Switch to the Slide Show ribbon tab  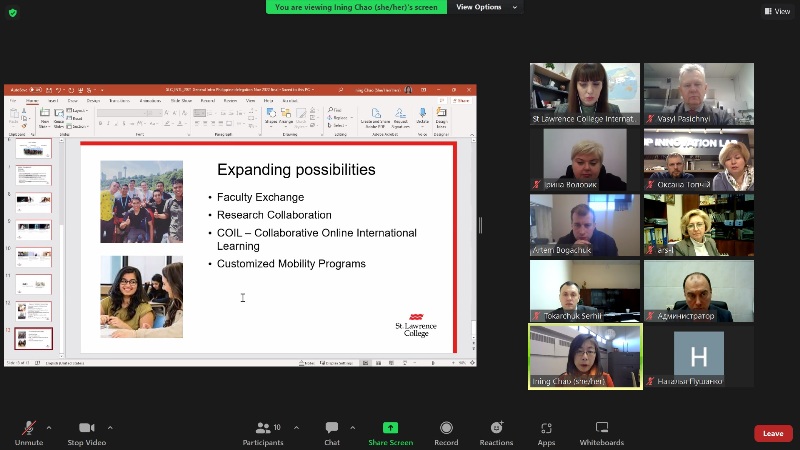click(181, 101)
